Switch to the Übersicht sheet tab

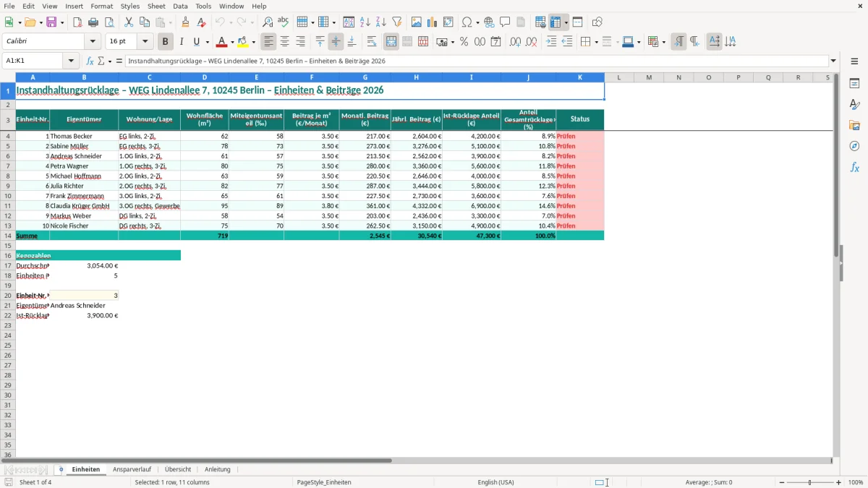tap(178, 469)
